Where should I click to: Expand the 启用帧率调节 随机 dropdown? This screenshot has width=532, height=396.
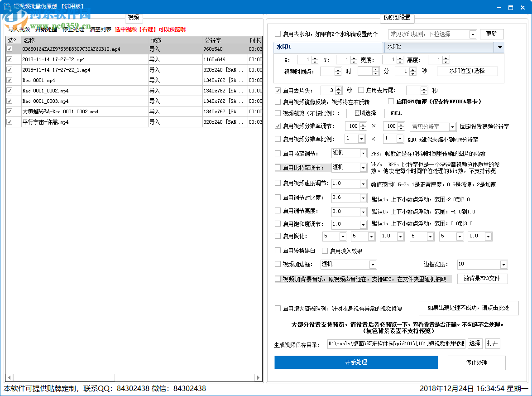pyautogui.click(x=363, y=154)
